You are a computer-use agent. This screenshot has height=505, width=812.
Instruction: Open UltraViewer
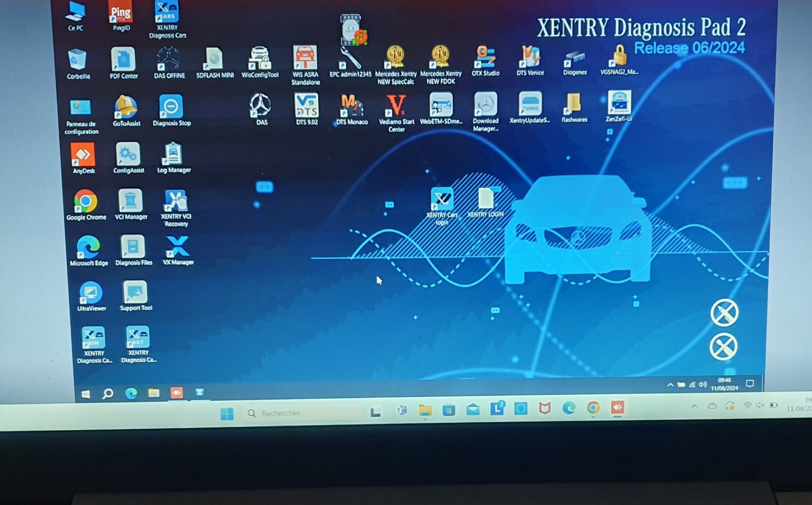click(x=91, y=296)
